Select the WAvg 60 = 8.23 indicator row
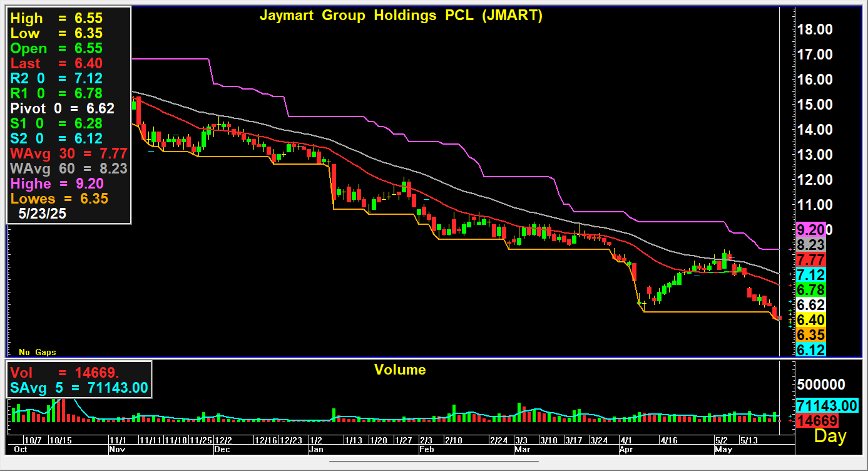Viewport: 868px width, 471px height. pos(69,169)
